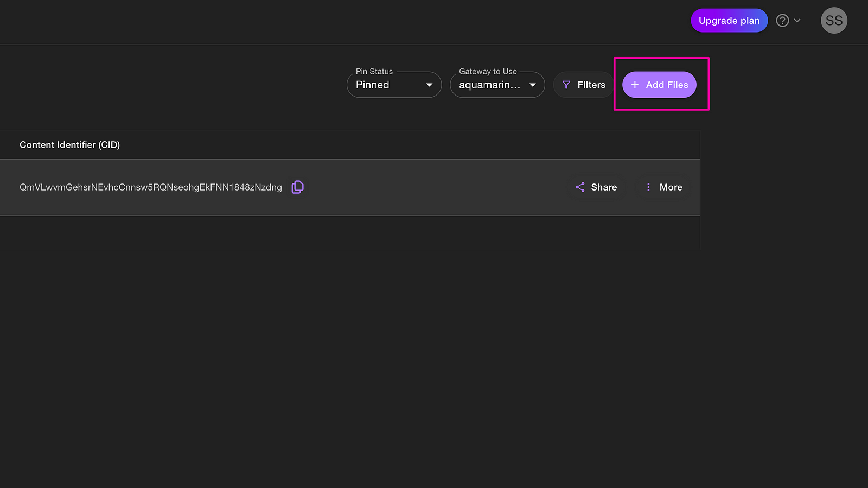The height and width of the screenshot is (488, 868).
Task: Open the SS user avatar
Action: point(834,21)
